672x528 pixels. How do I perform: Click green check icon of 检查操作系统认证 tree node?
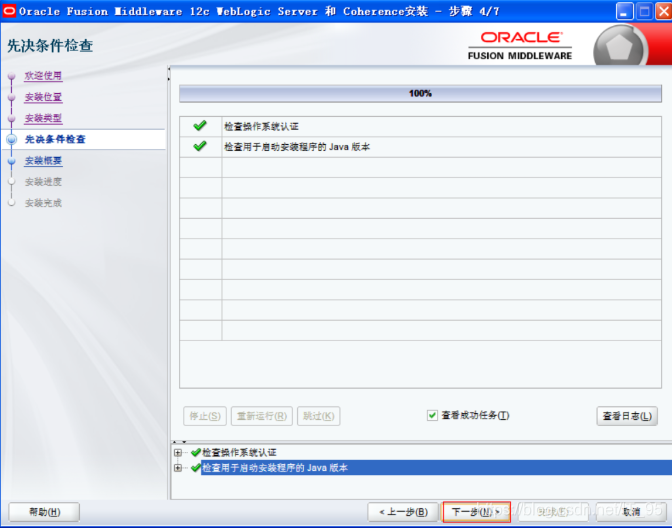coord(196,452)
